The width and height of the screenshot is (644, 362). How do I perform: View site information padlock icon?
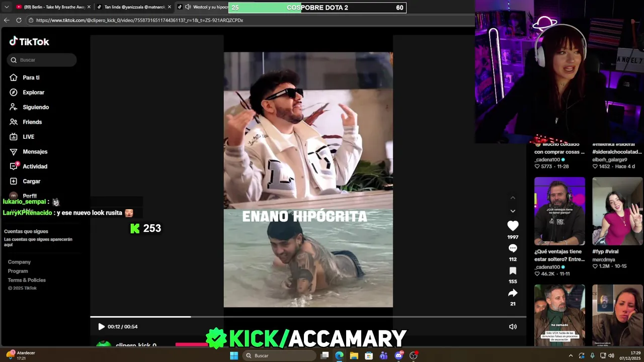point(31,20)
